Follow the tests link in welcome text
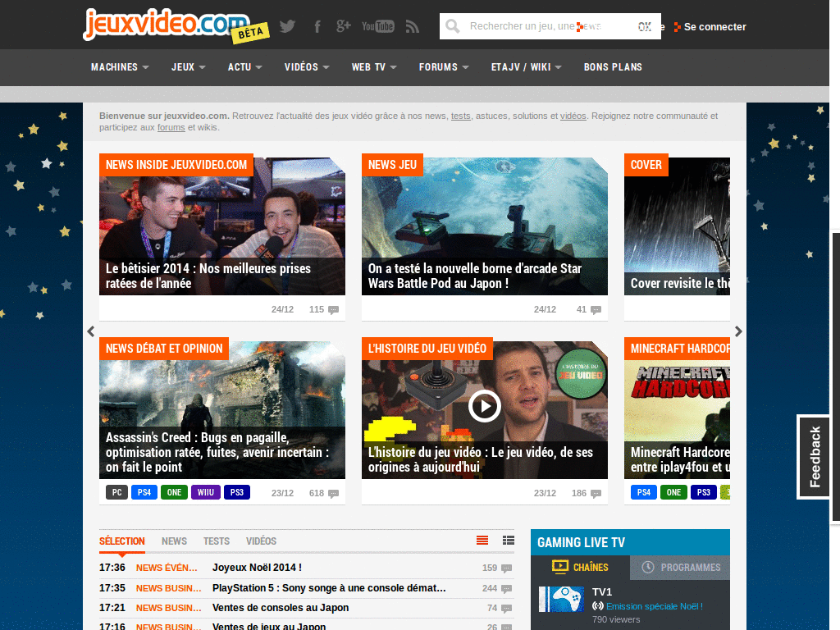This screenshot has width=840, height=630. tap(461, 116)
